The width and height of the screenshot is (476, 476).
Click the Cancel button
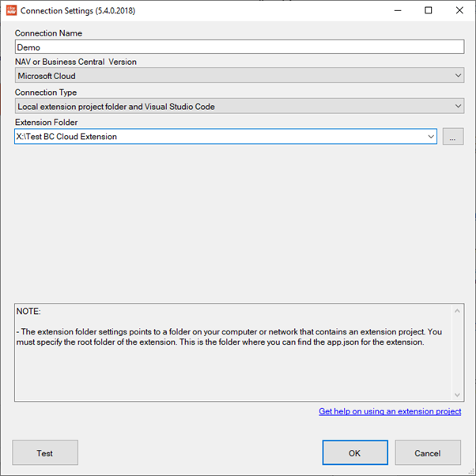pos(428,452)
